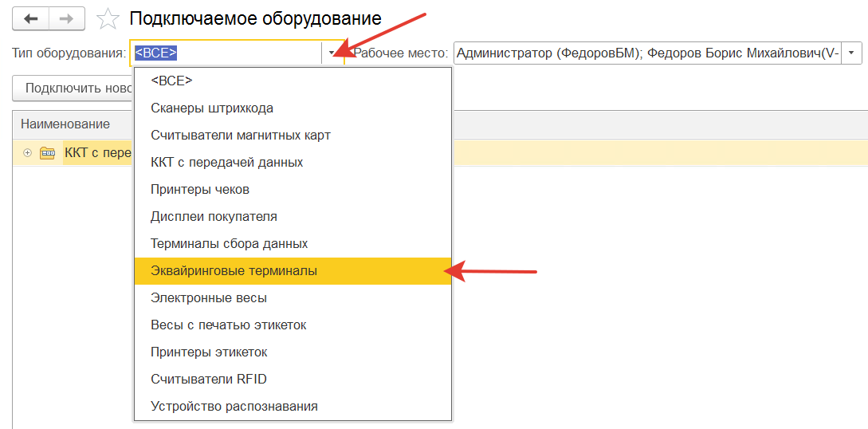Add page to favorites with star icon

[x=108, y=19]
